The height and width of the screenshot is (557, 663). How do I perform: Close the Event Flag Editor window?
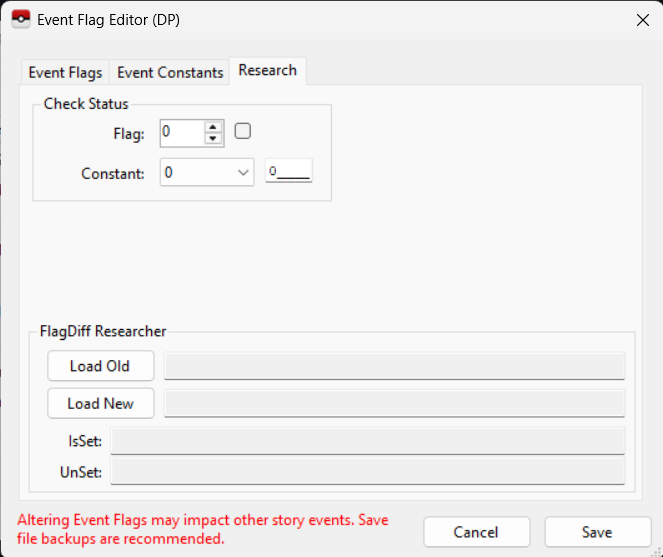(641, 20)
